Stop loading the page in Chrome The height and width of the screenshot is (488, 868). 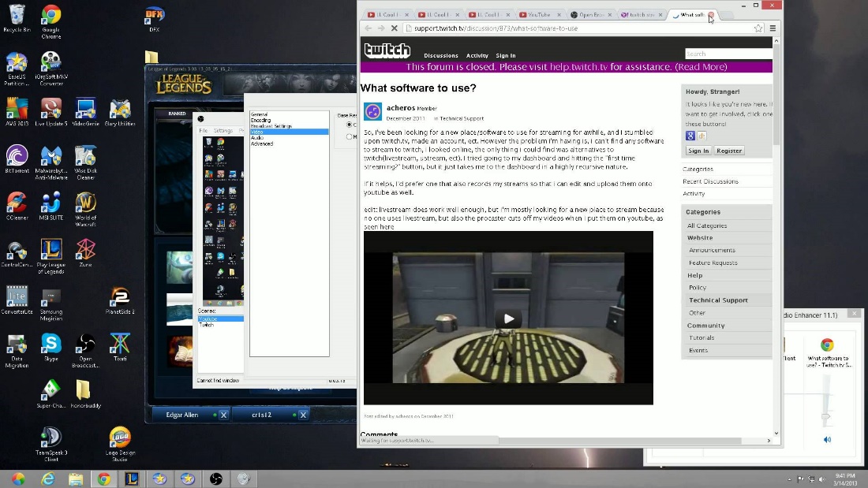tap(394, 28)
